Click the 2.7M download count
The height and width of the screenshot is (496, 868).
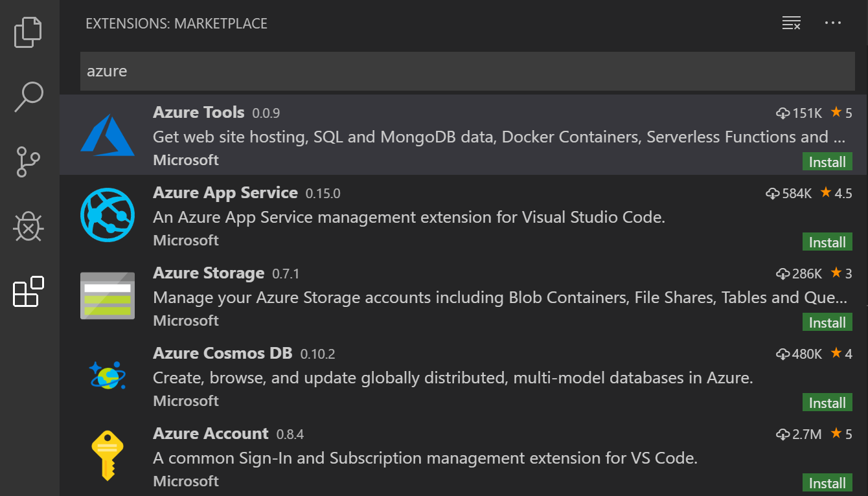(807, 434)
